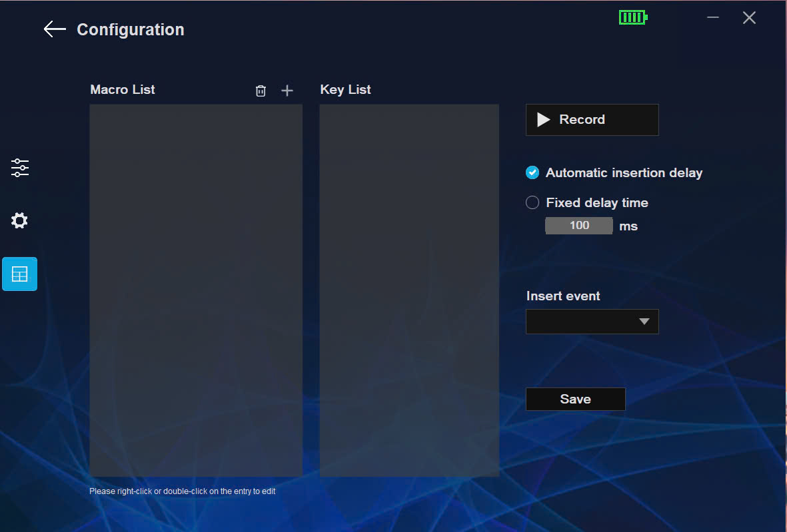Close the Configuration window

tap(750, 18)
